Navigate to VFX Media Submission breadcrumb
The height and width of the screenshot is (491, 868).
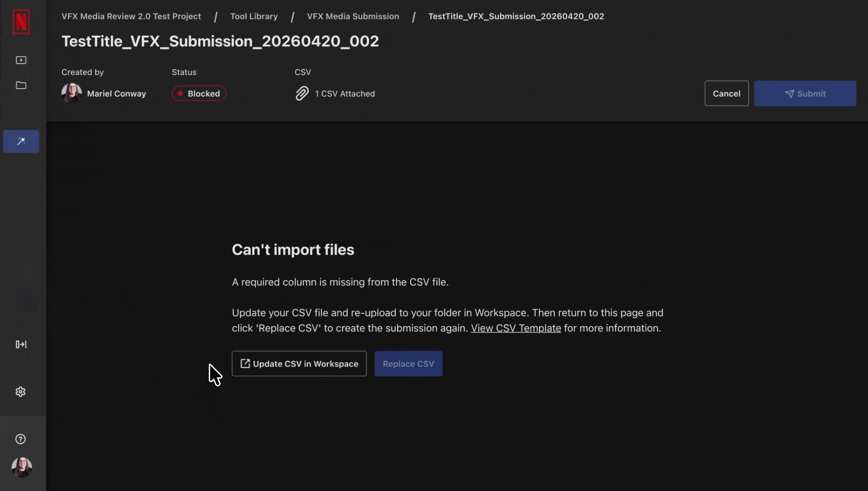(353, 16)
